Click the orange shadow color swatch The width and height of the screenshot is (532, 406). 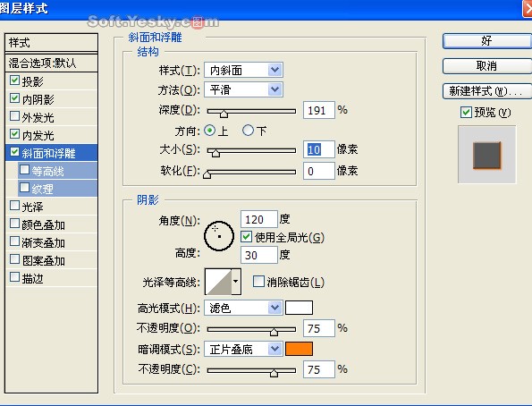pyautogui.click(x=299, y=349)
